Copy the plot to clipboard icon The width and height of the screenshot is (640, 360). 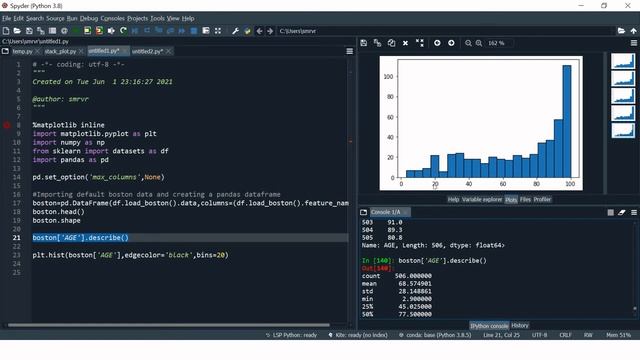pos(391,43)
